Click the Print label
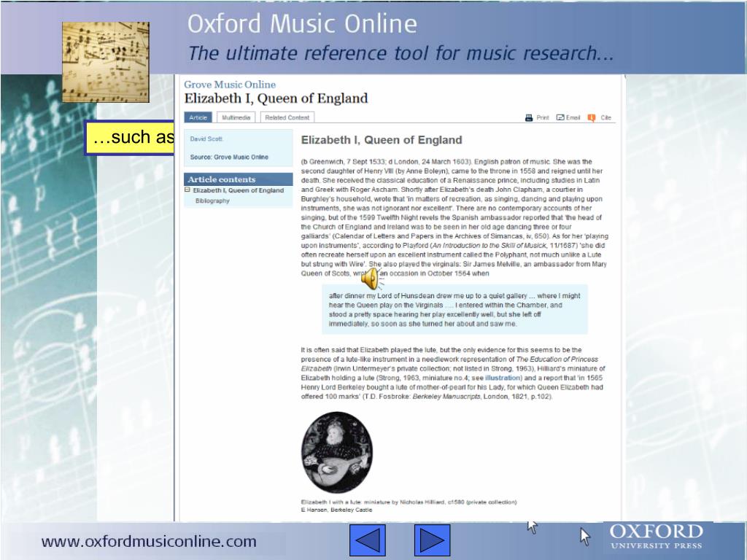The image size is (747, 560). point(543,117)
